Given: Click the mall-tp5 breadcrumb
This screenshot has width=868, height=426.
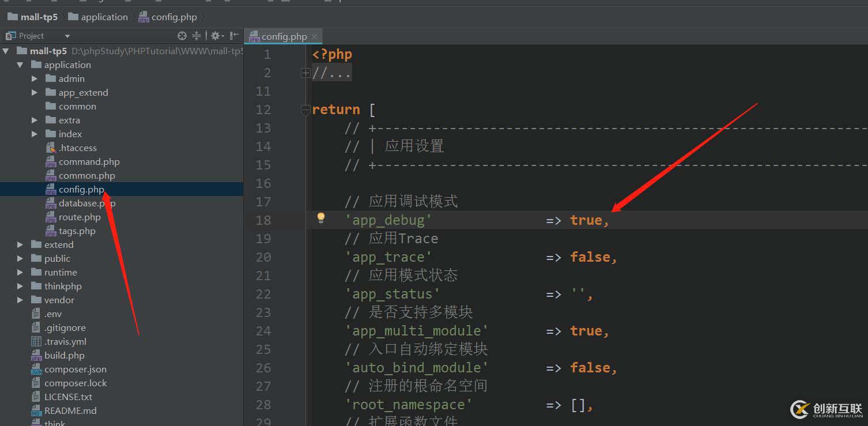Looking at the screenshot, I should click(32, 17).
